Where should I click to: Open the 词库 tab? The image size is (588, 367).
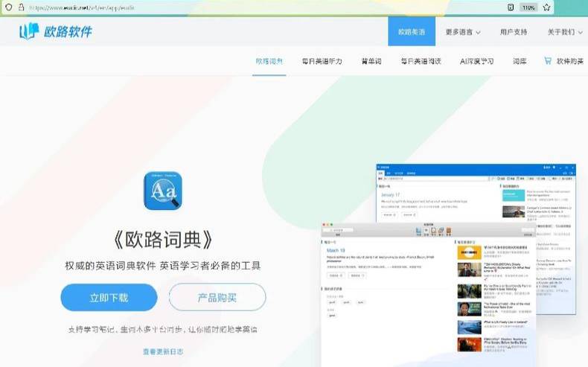coord(520,61)
